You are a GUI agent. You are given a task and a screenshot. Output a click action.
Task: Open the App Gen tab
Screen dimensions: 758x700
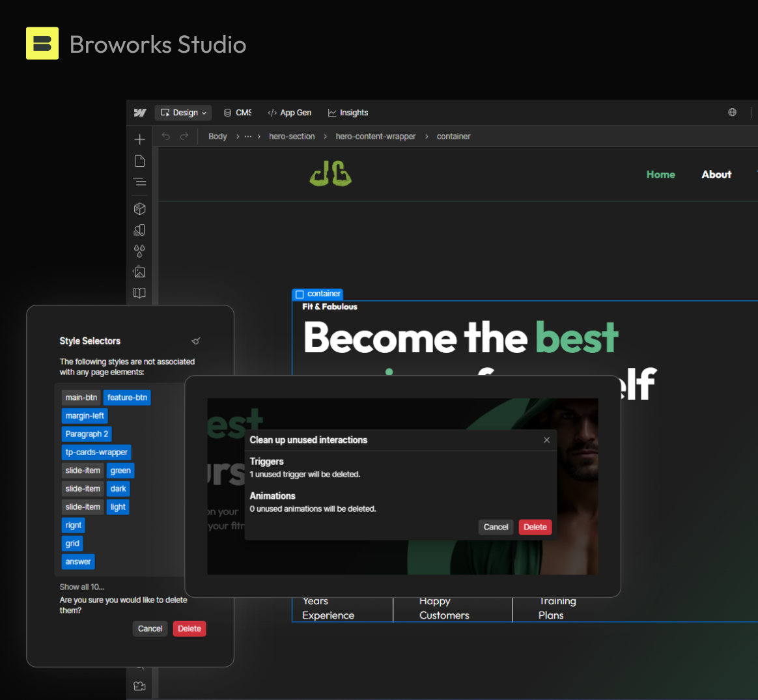[289, 113]
